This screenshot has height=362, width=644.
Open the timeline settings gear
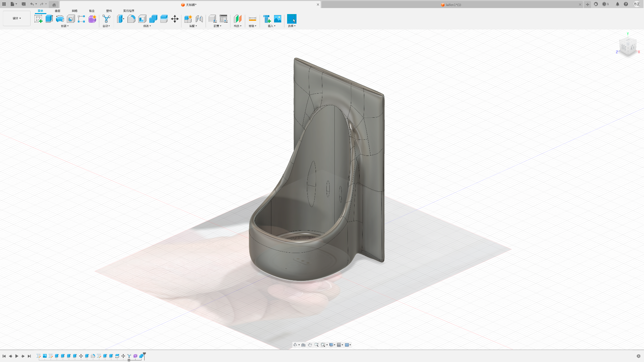pos(638,356)
